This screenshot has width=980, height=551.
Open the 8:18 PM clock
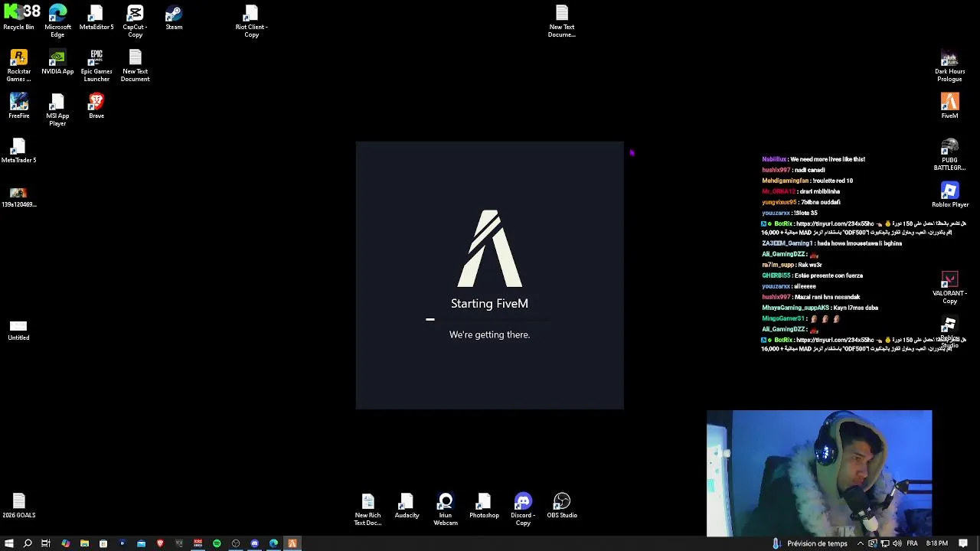point(937,543)
